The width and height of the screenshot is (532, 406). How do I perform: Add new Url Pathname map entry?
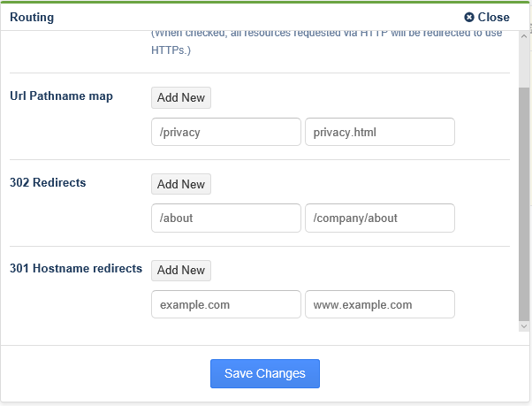pos(181,98)
